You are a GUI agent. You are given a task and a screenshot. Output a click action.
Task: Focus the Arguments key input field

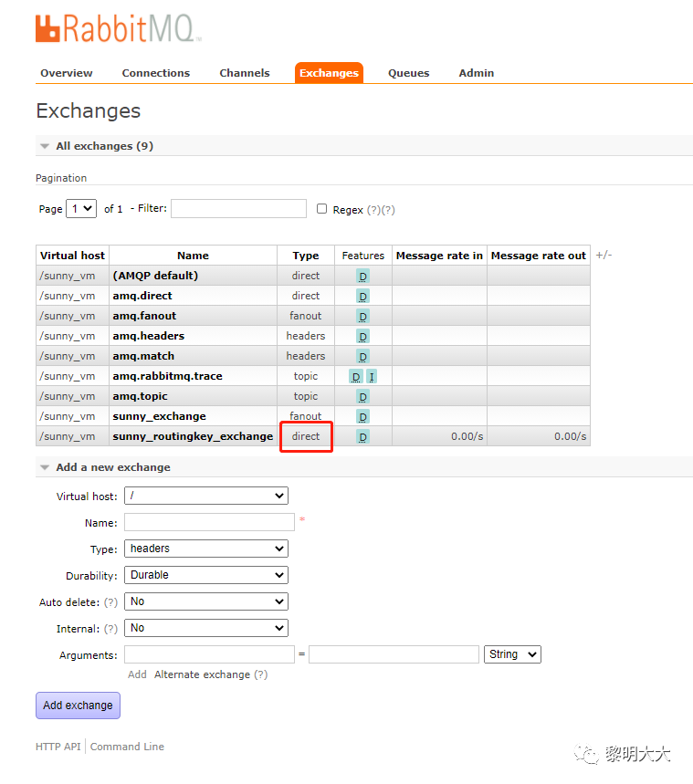(x=209, y=654)
